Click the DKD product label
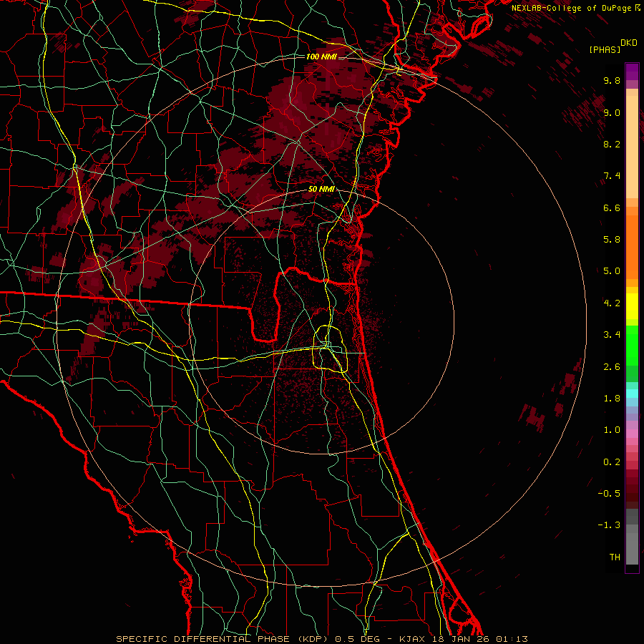The height and width of the screenshot is (644, 644). coord(629,43)
